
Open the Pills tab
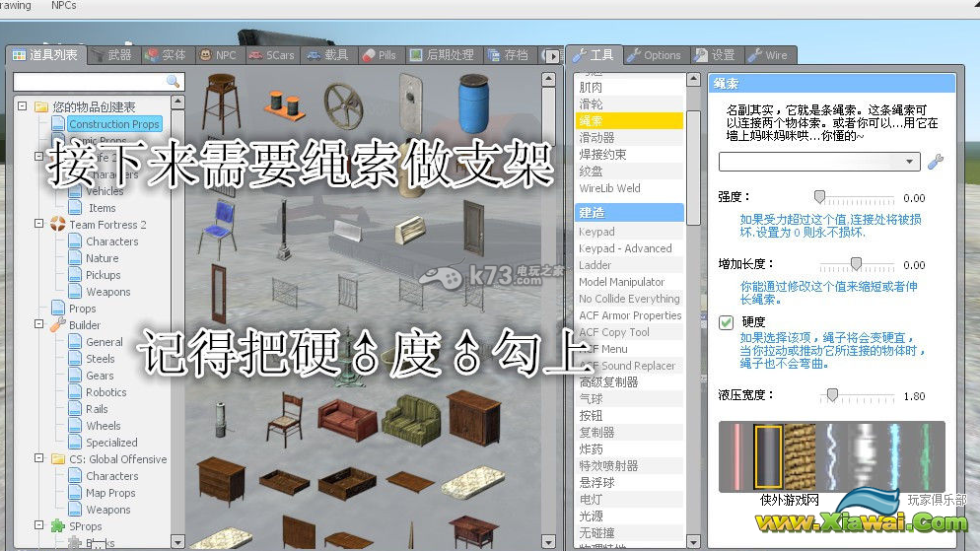point(380,55)
